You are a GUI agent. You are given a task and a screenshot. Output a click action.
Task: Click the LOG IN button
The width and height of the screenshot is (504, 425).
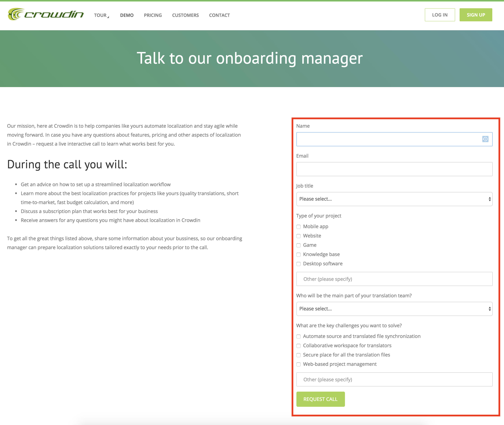click(x=440, y=15)
